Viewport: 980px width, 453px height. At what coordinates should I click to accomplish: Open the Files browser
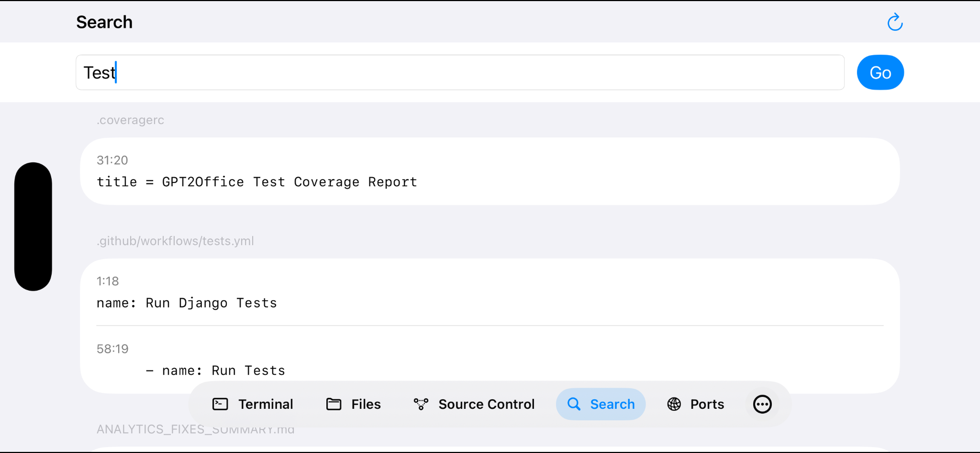click(353, 404)
